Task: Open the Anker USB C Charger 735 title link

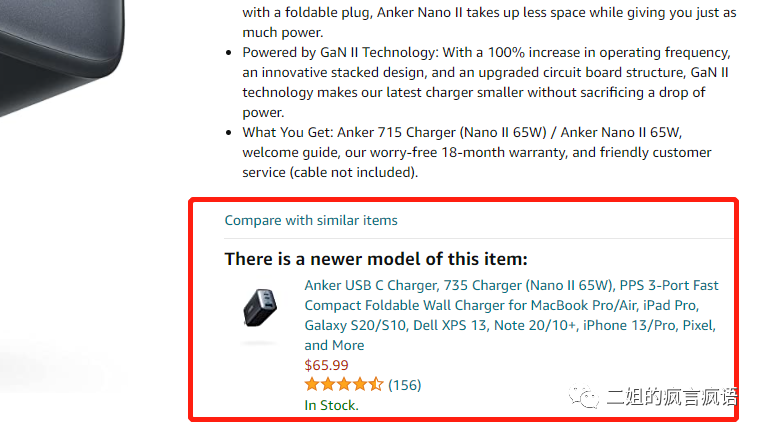Action: 511,285
